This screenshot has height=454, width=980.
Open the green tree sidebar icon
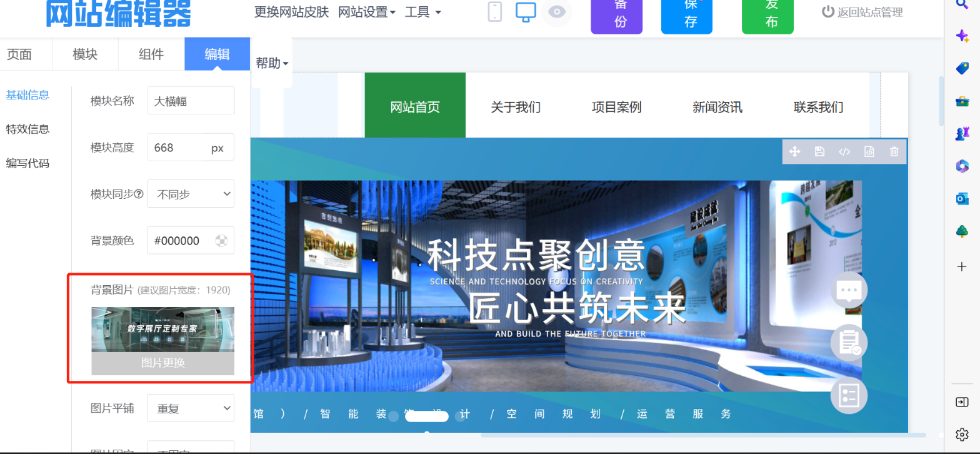tap(962, 231)
